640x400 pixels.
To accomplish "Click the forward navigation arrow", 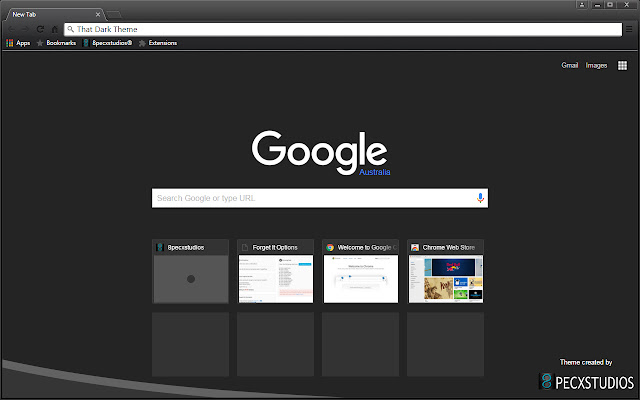I will (25, 29).
